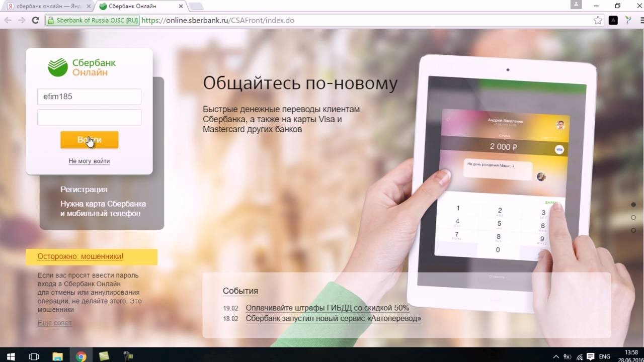Click the green 'Y' extension icon
The width and height of the screenshot is (644, 362).
coord(628,21)
